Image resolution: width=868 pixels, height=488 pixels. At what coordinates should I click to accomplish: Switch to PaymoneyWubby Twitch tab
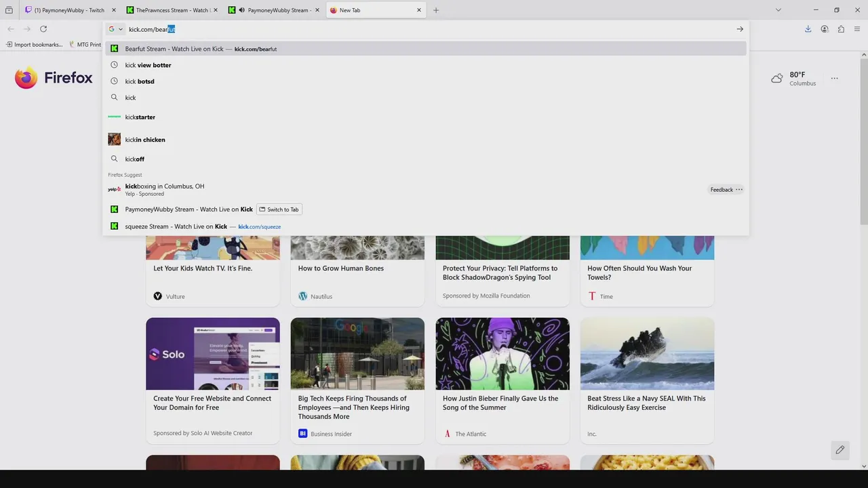click(x=70, y=10)
